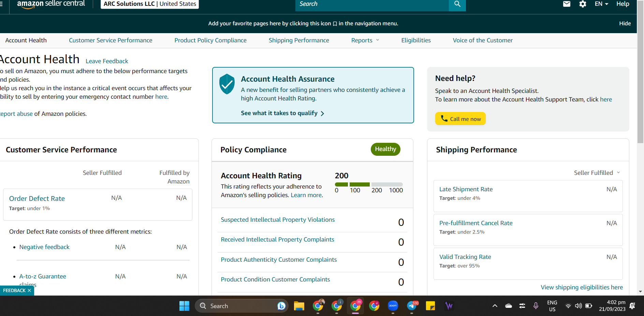The width and height of the screenshot is (644, 316).
Task: Open the Negative feedback metric link
Action: tap(44, 247)
